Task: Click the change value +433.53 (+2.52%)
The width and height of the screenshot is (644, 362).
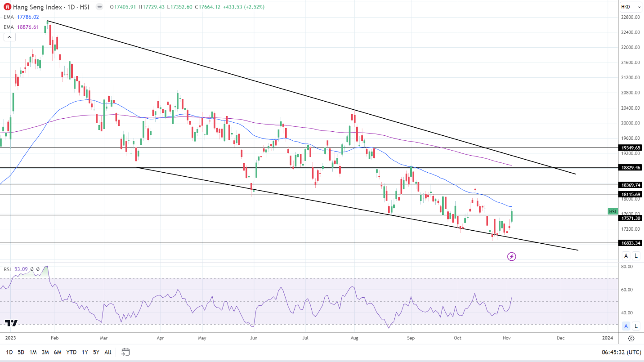Action: [x=244, y=7]
